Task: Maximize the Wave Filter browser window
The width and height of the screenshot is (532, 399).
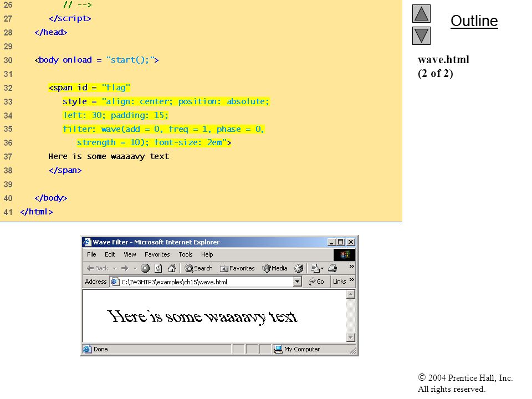Action: [340, 242]
